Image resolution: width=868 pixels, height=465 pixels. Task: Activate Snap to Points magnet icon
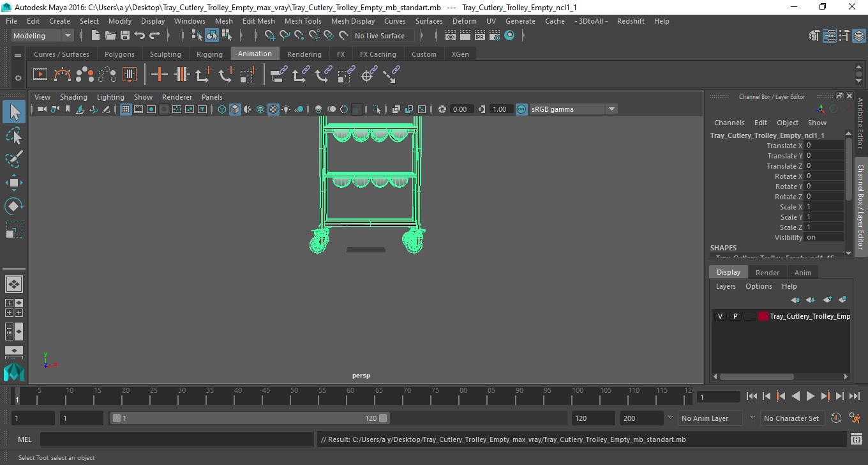pos(299,36)
